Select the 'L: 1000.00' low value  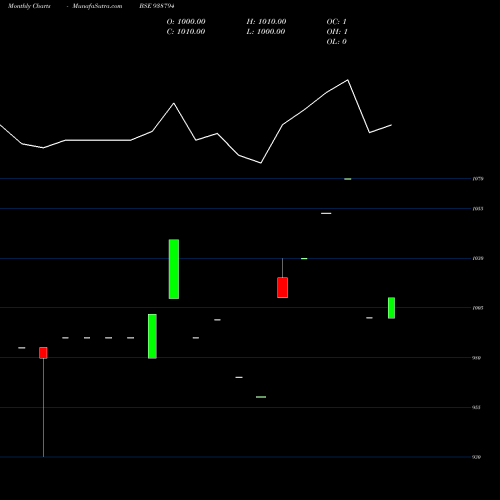[266, 31]
